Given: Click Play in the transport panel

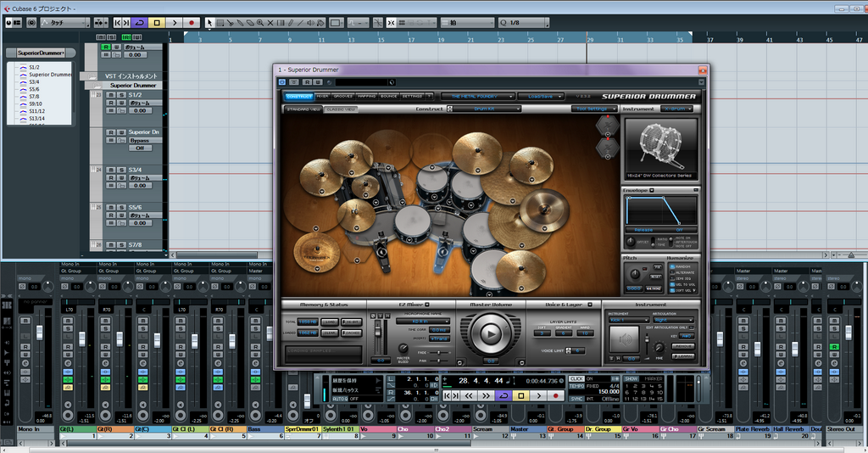Looking at the screenshot, I should pos(538,395).
